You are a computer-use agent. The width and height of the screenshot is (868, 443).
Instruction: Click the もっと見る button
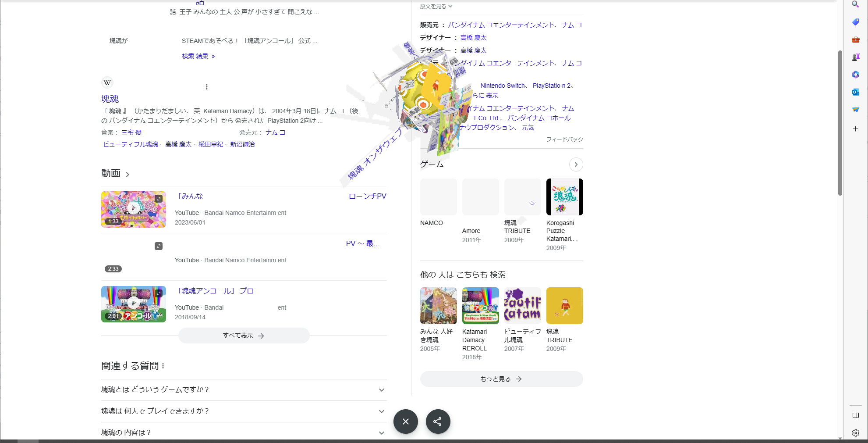click(501, 379)
